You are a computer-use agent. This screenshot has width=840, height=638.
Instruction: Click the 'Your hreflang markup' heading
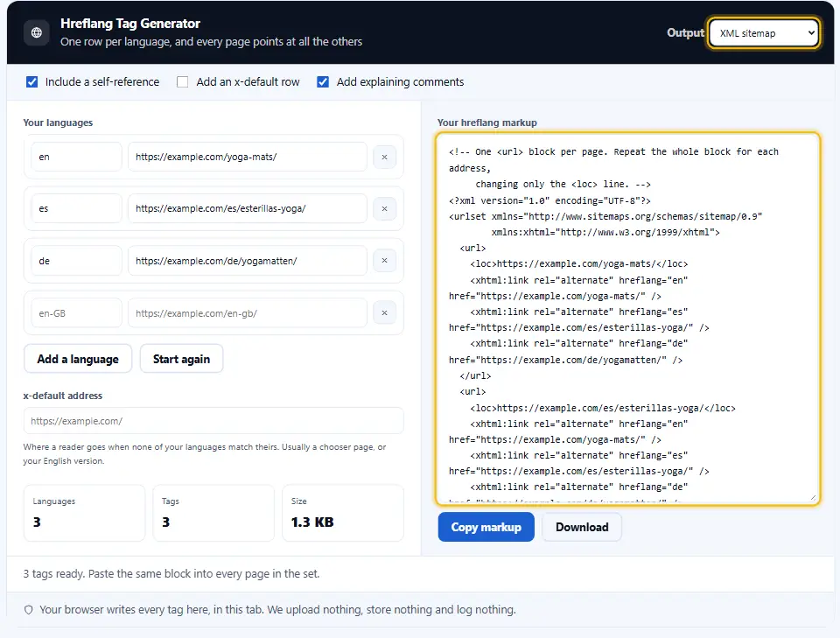(487, 123)
